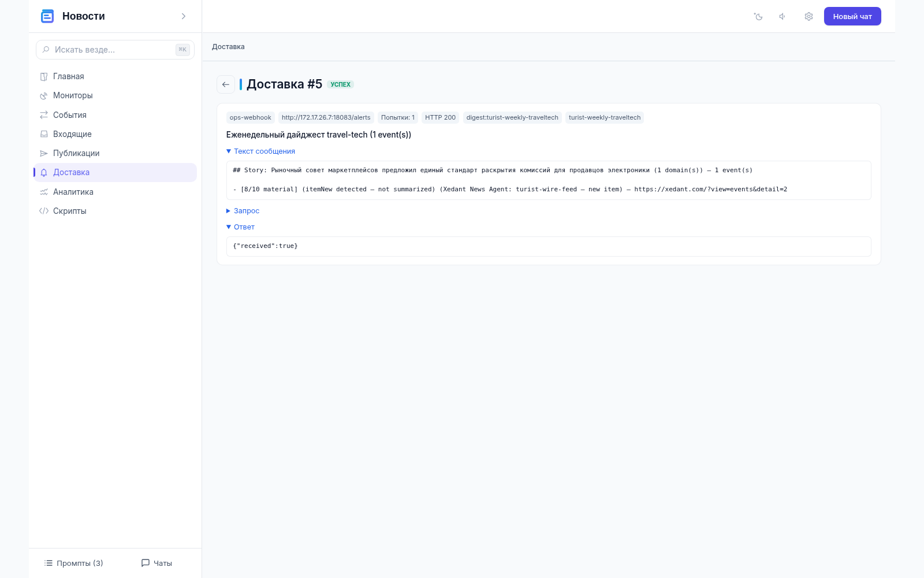Expand the Запрос section
This screenshot has height=578, width=924.
tap(243, 211)
